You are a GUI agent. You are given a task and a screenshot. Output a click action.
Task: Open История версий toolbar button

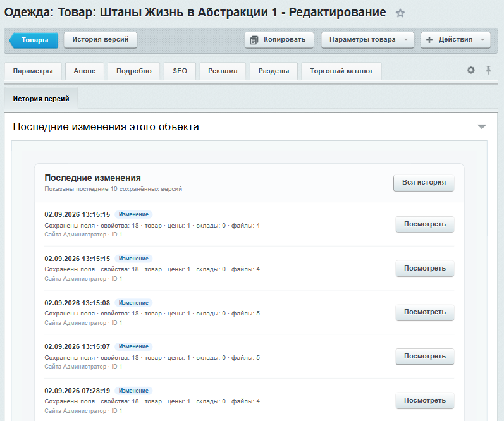pyautogui.click(x=101, y=40)
